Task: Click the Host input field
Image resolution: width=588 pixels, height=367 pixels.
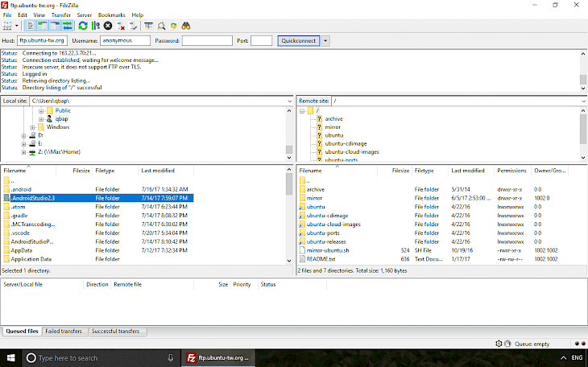Action: click(42, 40)
